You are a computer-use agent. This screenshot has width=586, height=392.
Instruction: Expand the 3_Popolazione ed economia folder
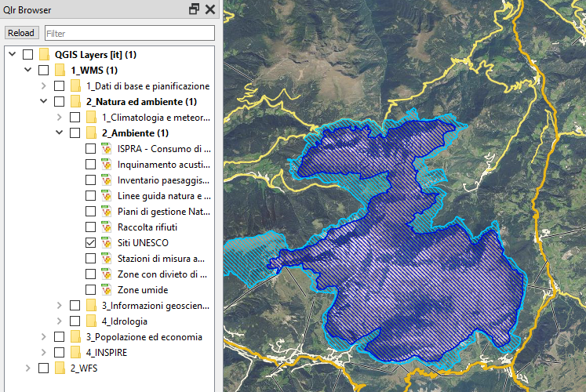point(44,337)
